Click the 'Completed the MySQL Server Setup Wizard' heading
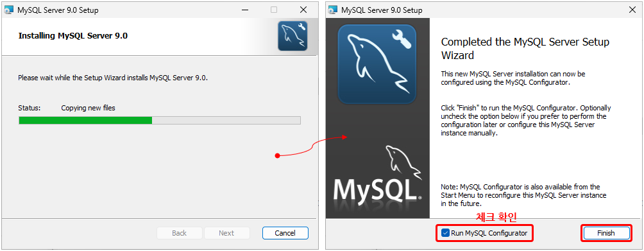The width and height of the screenshot is (644, 251). [x=525, y=49]
